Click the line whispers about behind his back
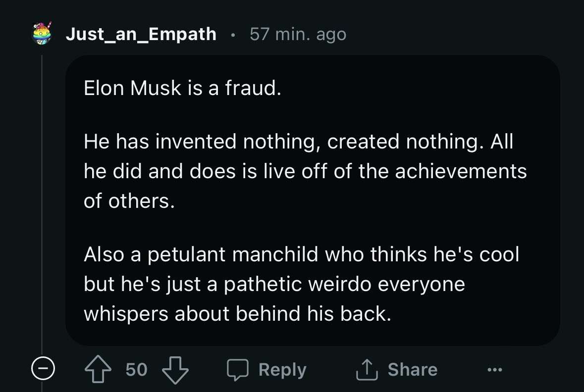584x392 pixels. click(x=238, y=313)
